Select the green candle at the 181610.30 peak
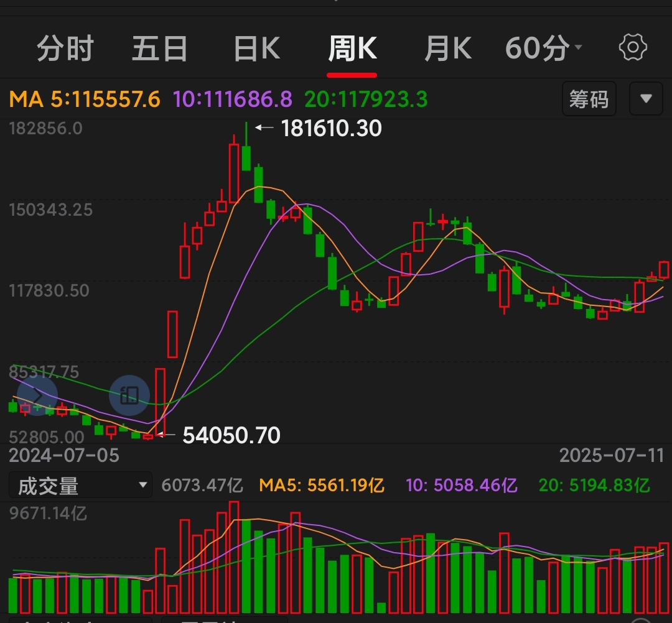This screenshot has width=672, height=623. (246, 147)
